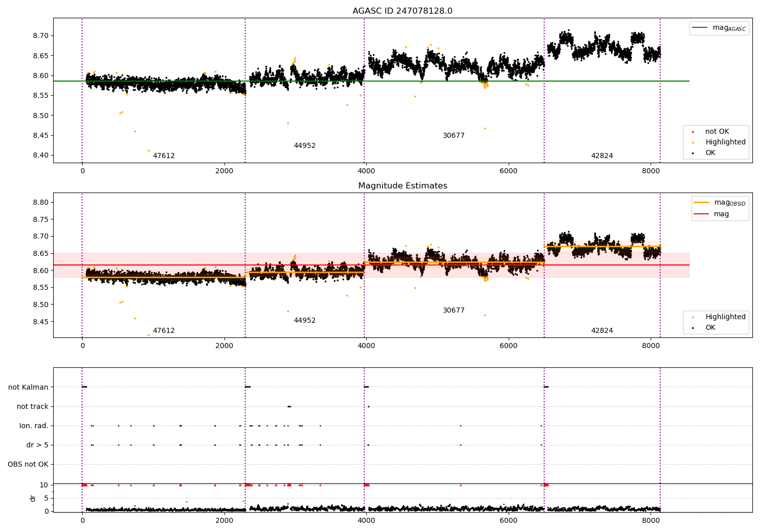Click the 8.55 y-tick of top plot
The image size is (760, 532).
41,96
